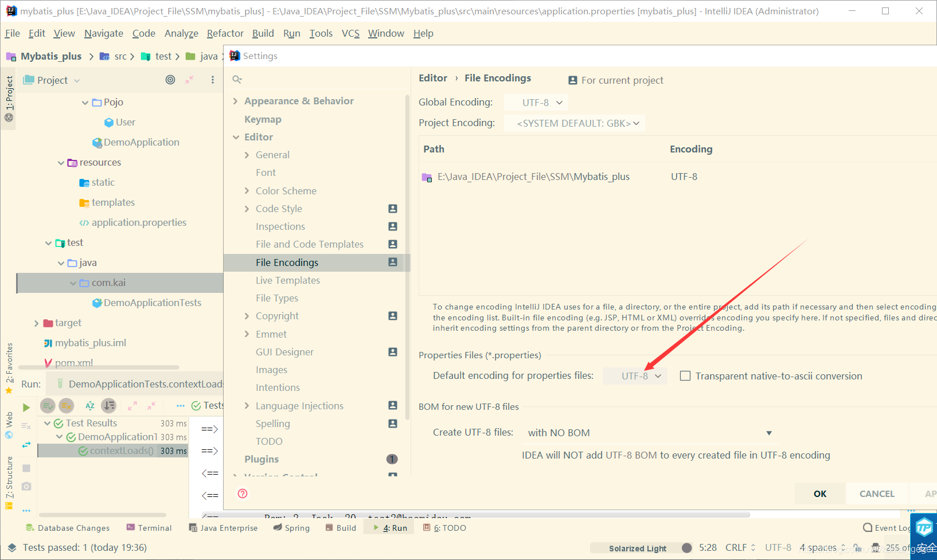The height and width of the screenshot is (560, 937).
Task: Sort tests alphabetically icon
Action: click(x=90, y=406)
